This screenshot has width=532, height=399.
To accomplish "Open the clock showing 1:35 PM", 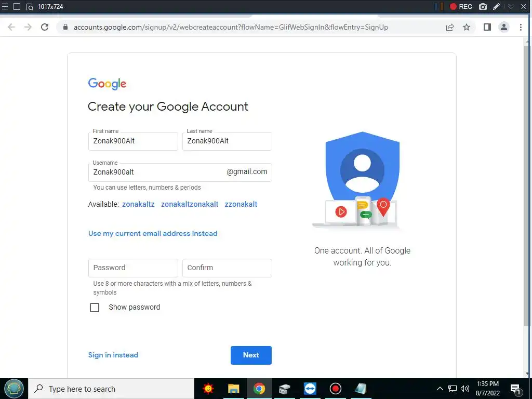I will coord(487,389).
